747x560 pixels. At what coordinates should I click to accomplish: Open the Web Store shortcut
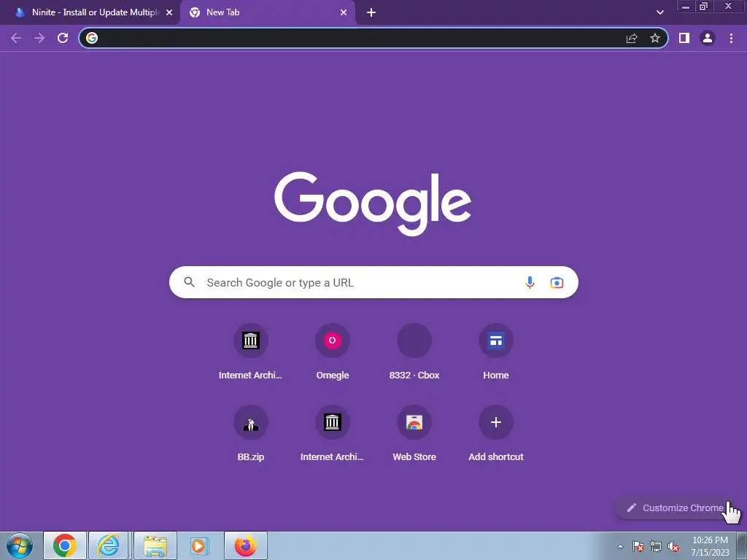(414, 434)
